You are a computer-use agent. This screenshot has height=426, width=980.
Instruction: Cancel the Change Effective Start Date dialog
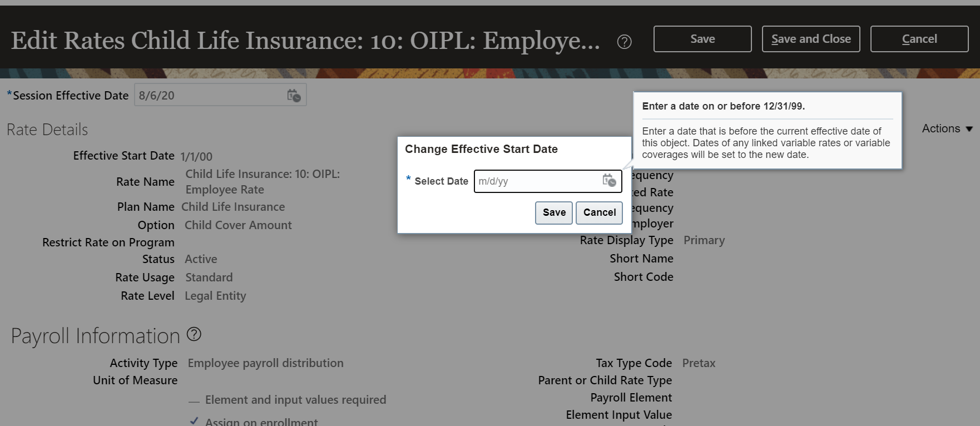click(x=599, y=212)
